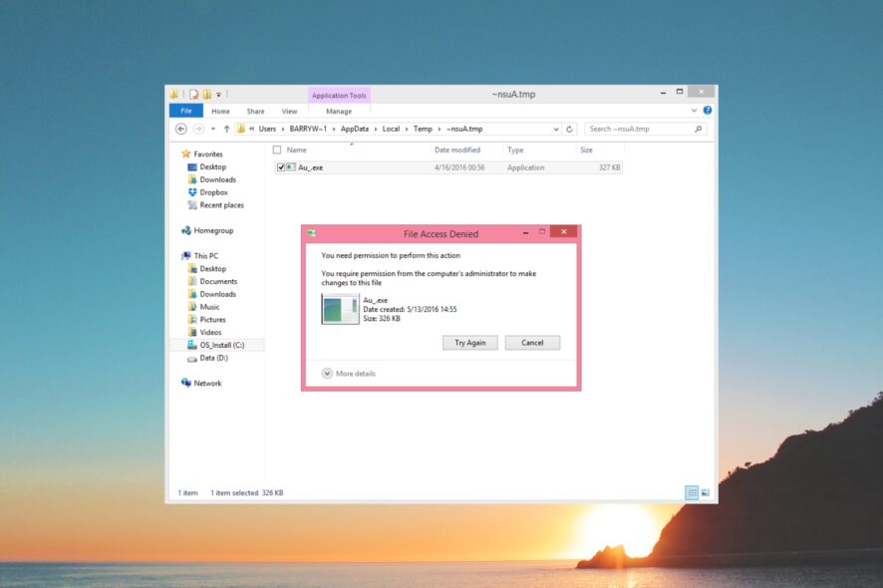
Task: Open recent locations dropdown arrow
Action: [213, 129]
